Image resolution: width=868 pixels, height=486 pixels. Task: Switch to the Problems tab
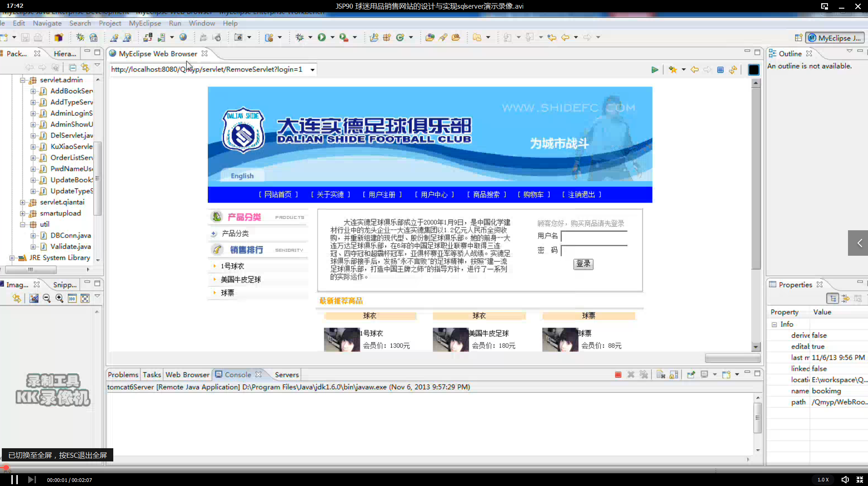[123, 375]
